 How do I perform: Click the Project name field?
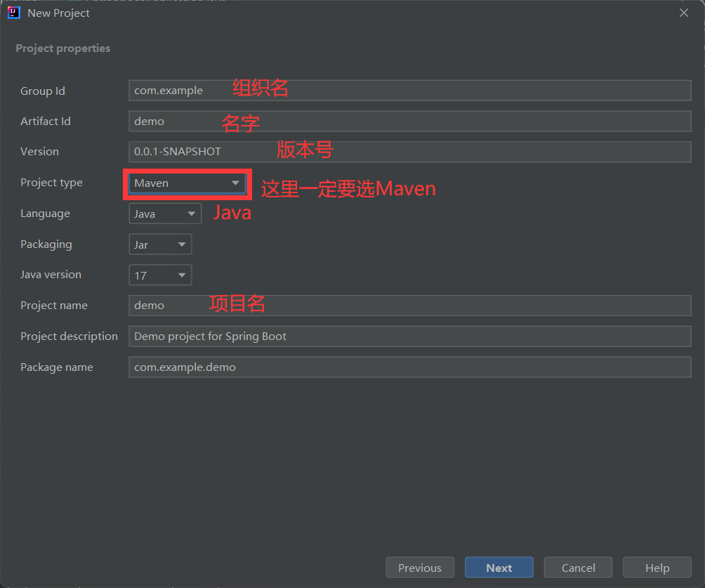coord(409,306)
